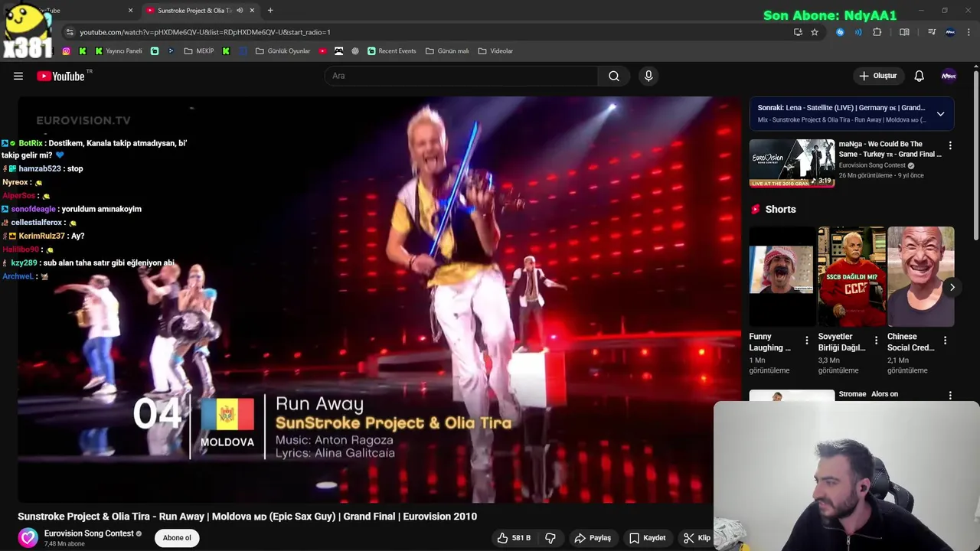Mute the Sunstroke Project tab audio
This screenshot has width=980, height=551.
240,11
